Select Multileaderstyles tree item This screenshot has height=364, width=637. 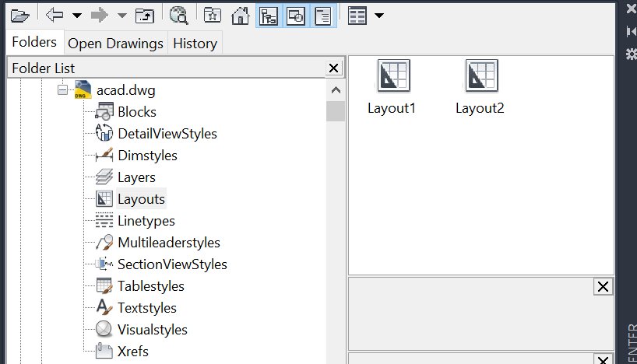[x=169, y=243]
